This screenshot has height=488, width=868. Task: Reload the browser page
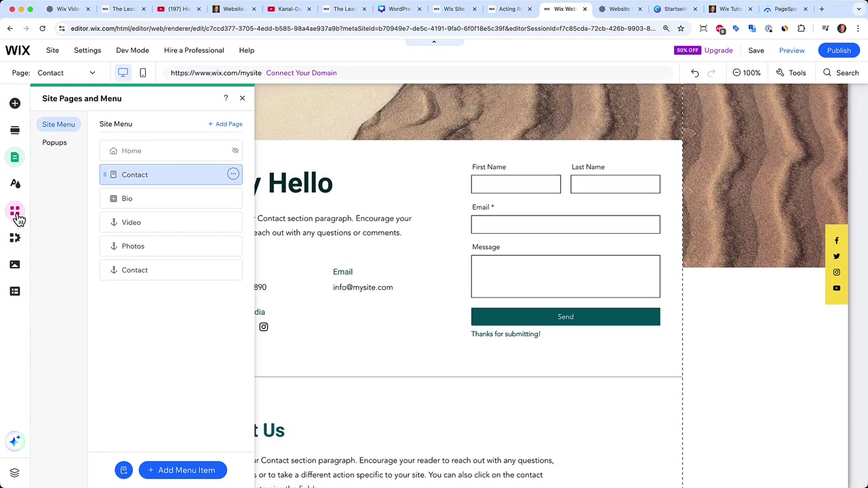[x=42, y=28]
